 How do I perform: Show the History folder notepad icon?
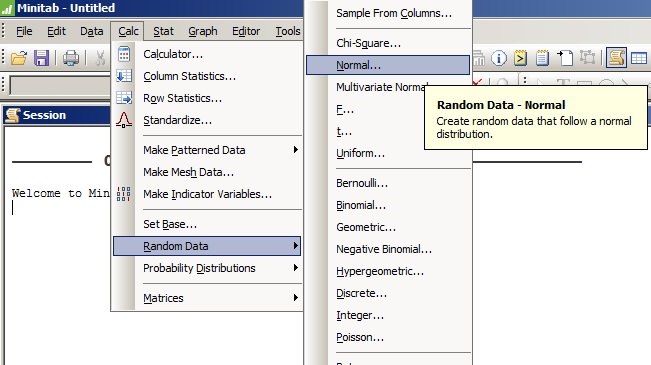[520, 58]
